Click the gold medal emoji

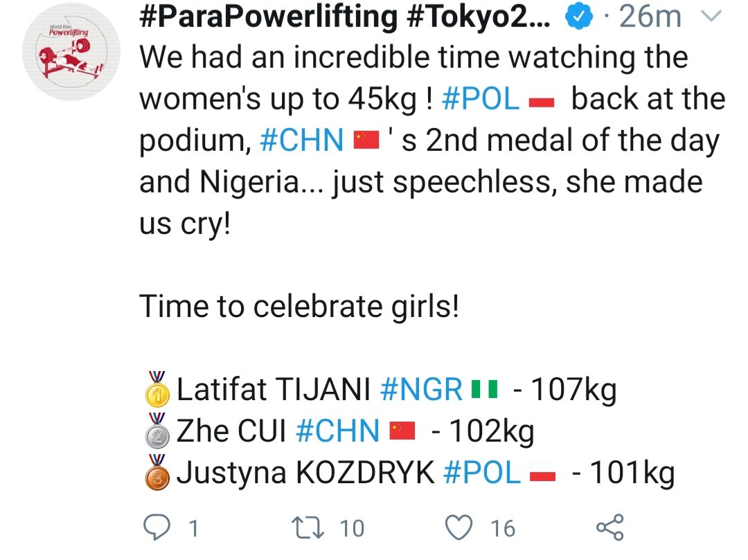pyautogui.click(x=157, y=390)
